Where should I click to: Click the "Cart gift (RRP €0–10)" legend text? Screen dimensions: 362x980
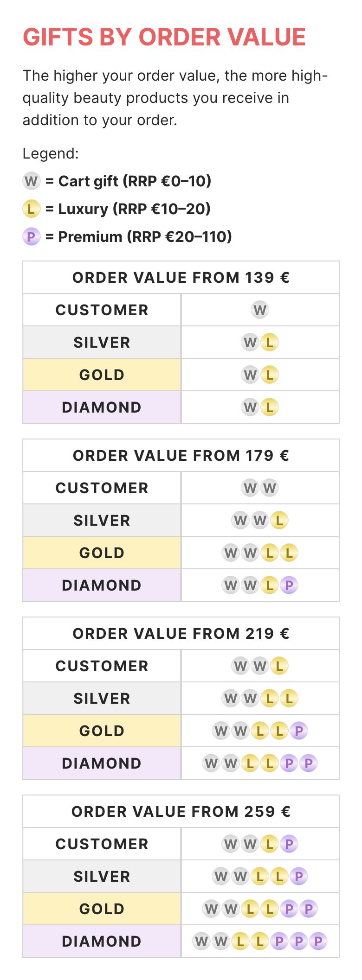135,181
